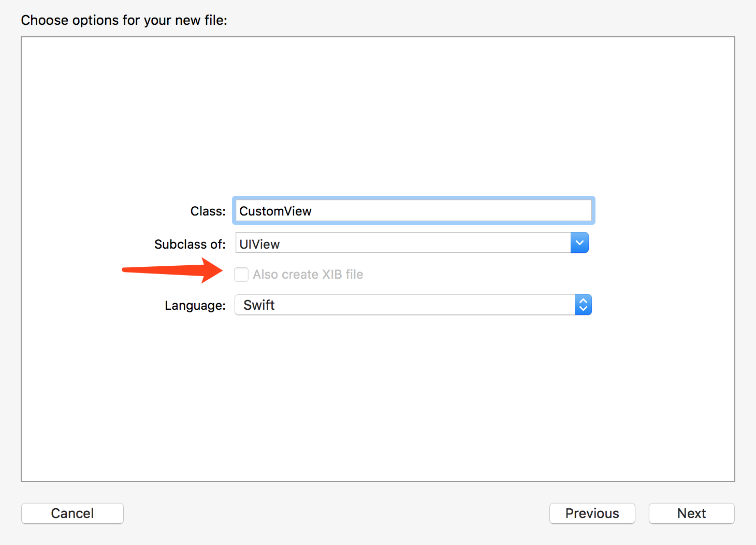Screen dimensions: 756x545
Task: Go back with the Previous button
Action: pos(592,513)
